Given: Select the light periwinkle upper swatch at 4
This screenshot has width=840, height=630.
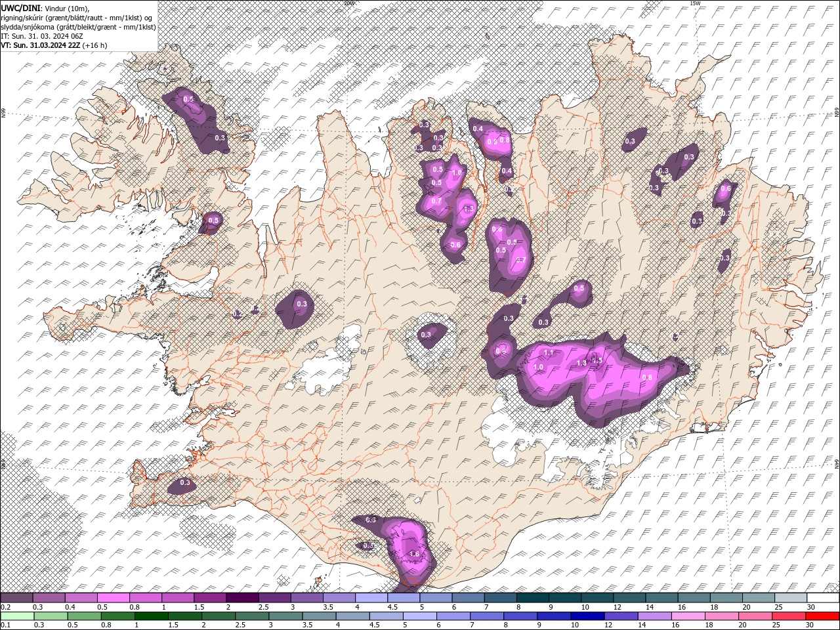Looking at the screenshot, I should (371, 598).
